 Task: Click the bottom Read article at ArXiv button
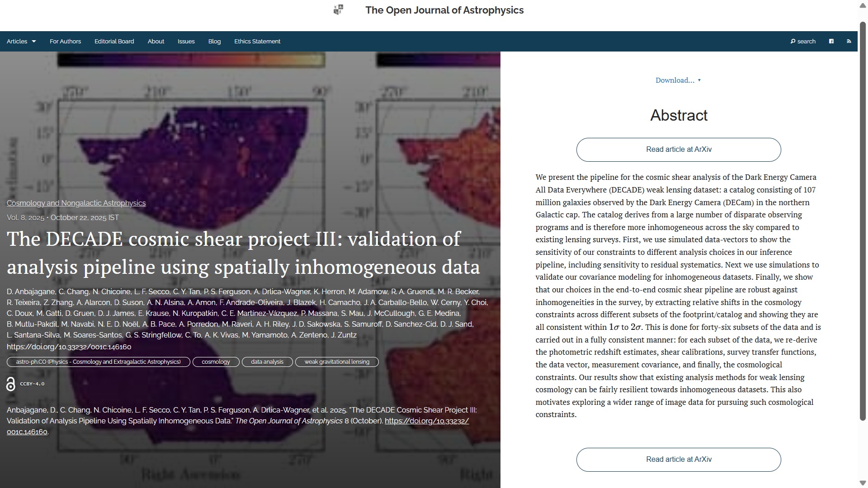[x=678, y=460]
